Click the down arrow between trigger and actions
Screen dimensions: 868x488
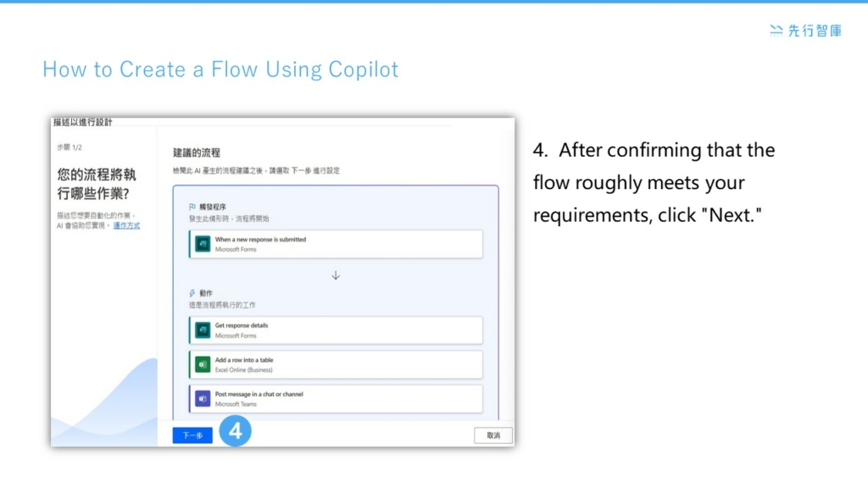pyautogui.click(x=336, y=274)
